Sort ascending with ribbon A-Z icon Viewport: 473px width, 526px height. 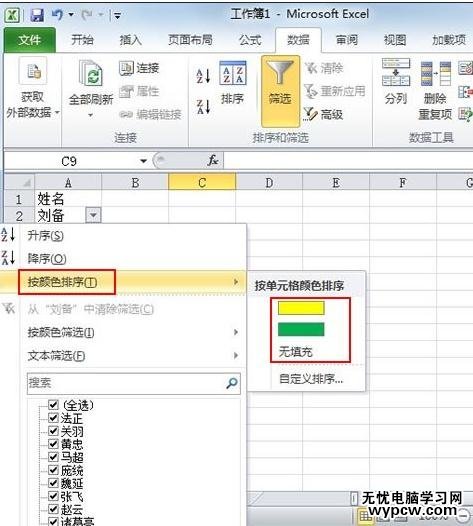pyautogui.click(x=203, y=76)
